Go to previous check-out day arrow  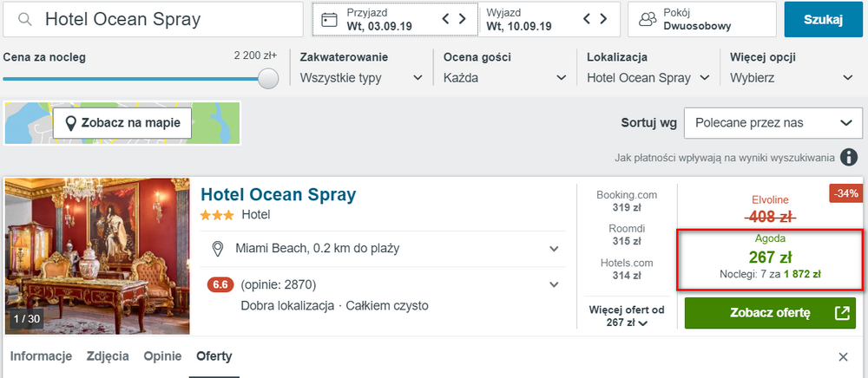click(x=588, y=19)
